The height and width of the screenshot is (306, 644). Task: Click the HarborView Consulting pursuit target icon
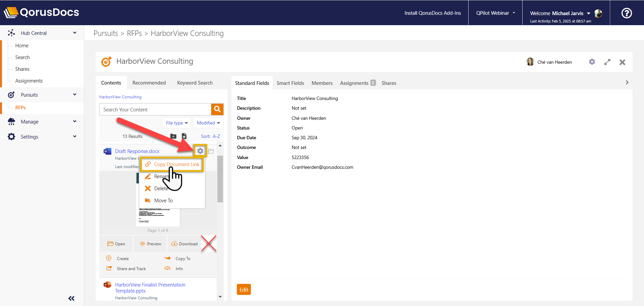point(106,61)
